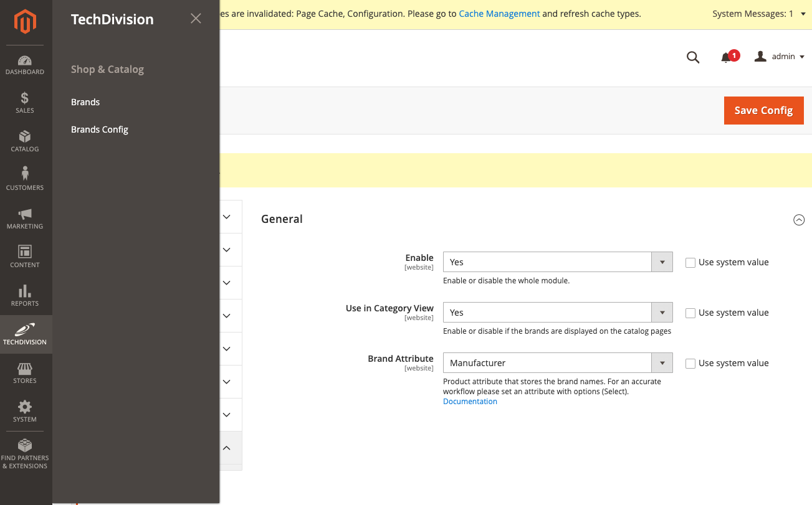Open Find Partners & Extensions
Image resolution: width=812 pixels, height=505 pixels.
pos(25,454)
